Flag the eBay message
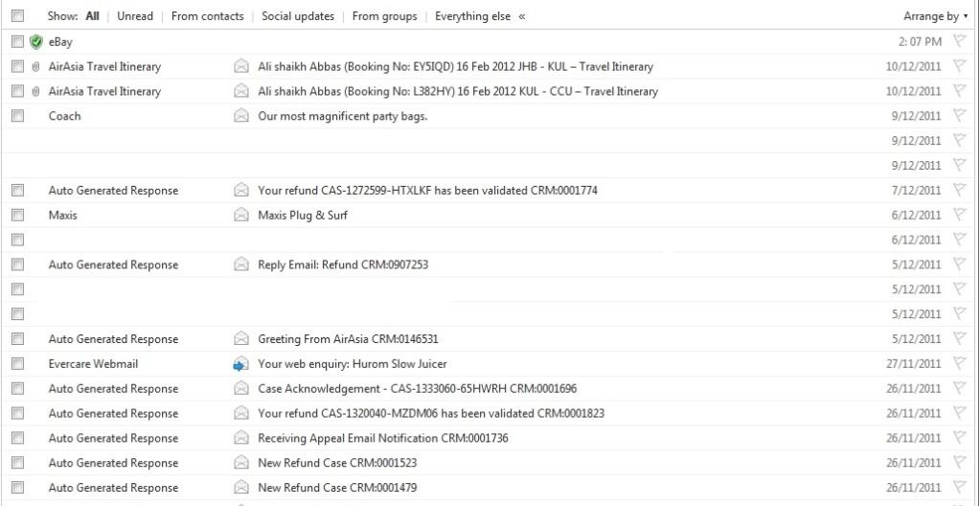 (959, 42)
